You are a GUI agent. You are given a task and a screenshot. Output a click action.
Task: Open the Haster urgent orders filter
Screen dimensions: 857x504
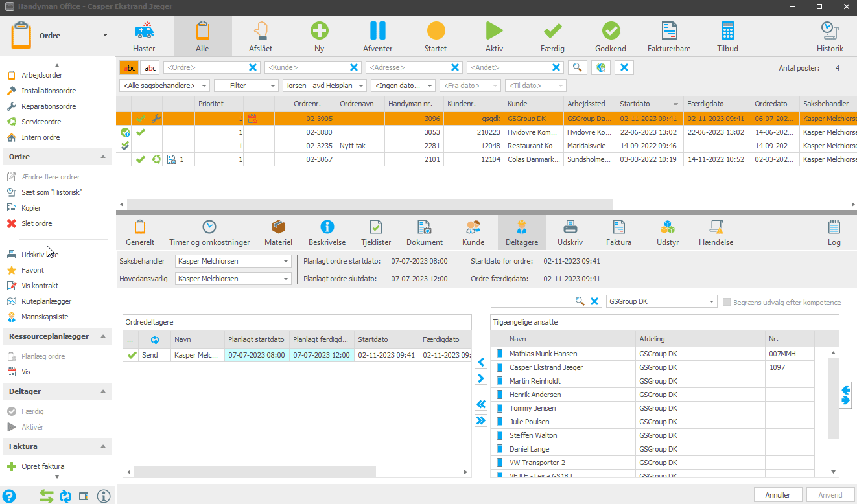pos(144,36)
